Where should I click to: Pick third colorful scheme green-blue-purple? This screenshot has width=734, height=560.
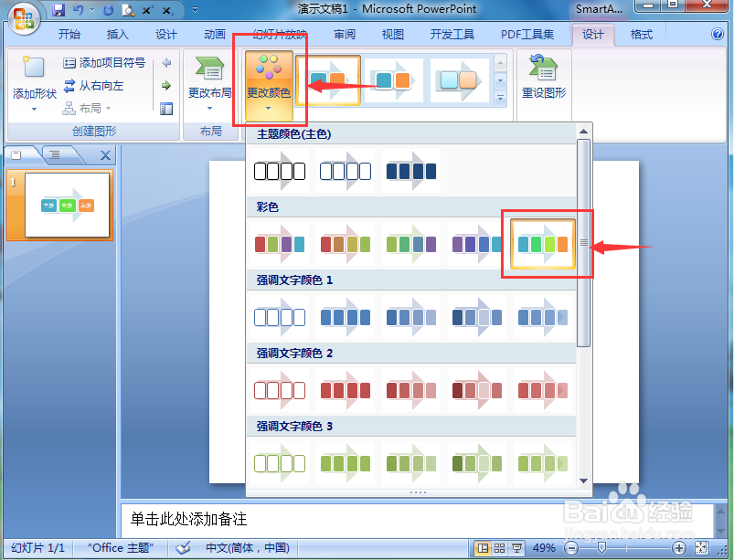pos(411,244)
